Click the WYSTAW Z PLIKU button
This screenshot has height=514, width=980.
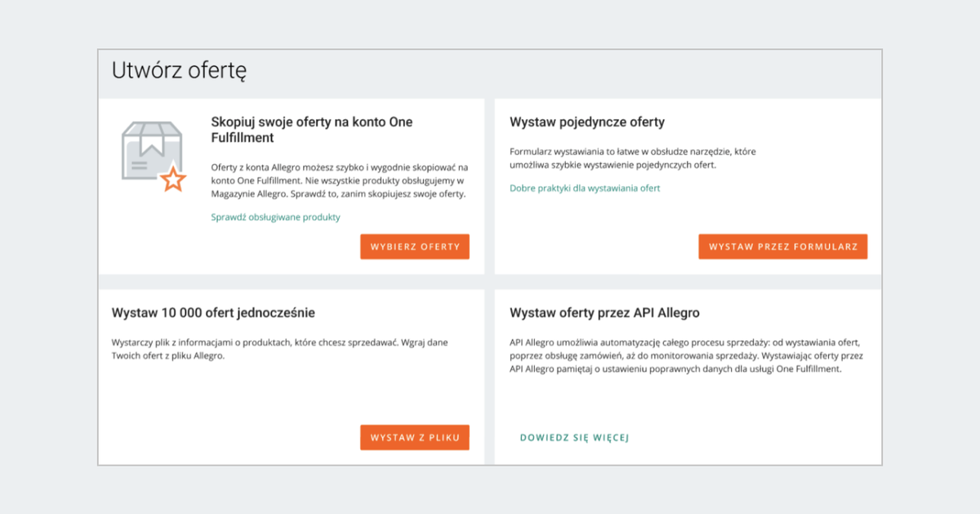(415, 437)
